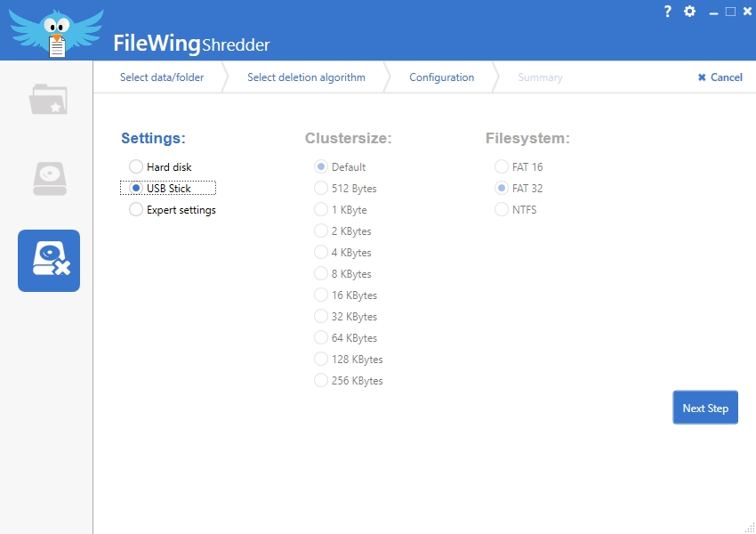Cancel the shredding wizard
This screenshot has width=756, height=534.
coord(720,77)
